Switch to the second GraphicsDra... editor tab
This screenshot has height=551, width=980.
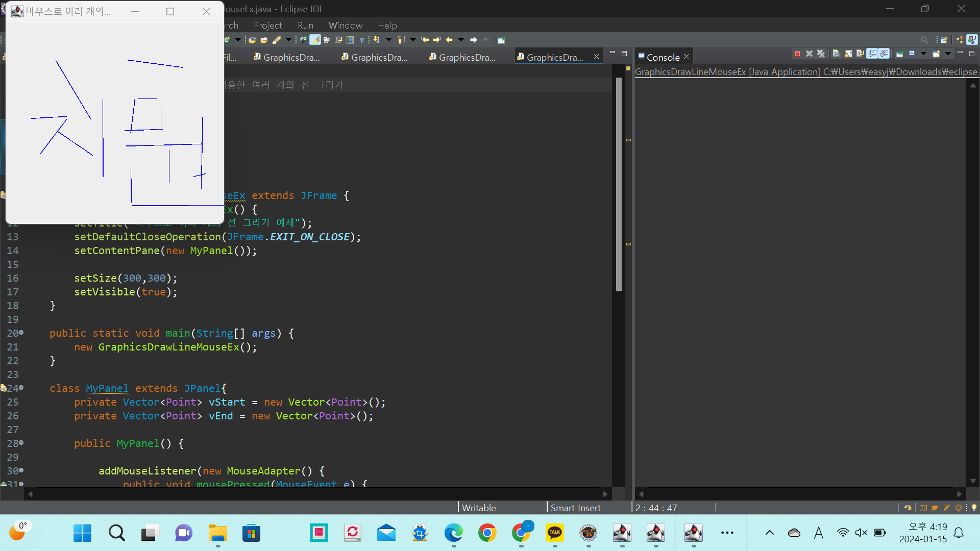pyautogui.click(x=379, y=57)
